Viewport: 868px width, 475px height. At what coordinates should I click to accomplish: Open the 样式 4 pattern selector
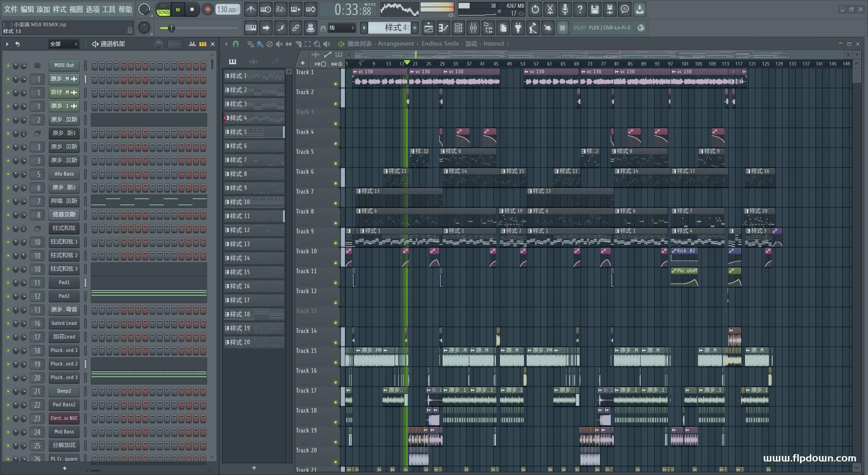pyautogui.click(x=389, y=28)
